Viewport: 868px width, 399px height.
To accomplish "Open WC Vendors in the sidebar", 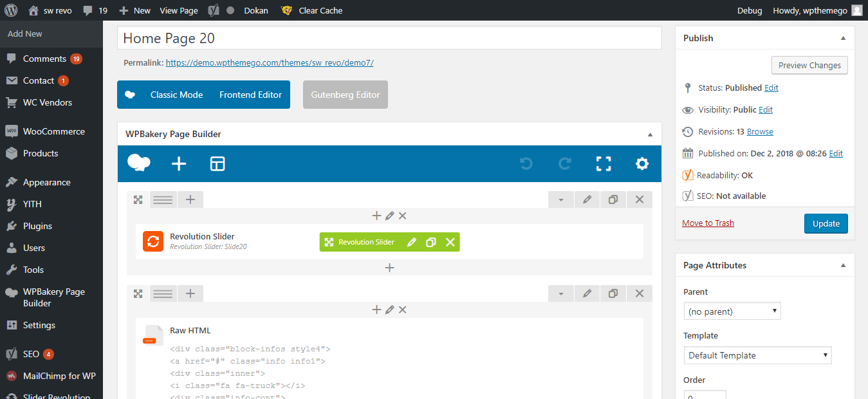I will [x=48, y=102].
